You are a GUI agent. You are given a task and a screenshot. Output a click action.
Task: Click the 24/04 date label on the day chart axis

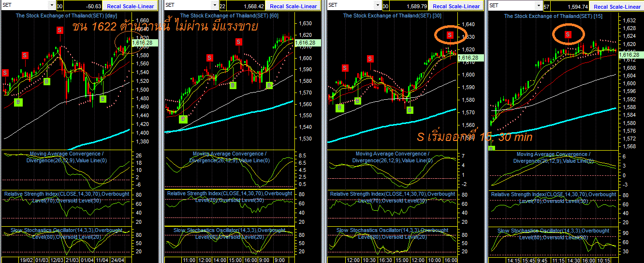[118, 260]
